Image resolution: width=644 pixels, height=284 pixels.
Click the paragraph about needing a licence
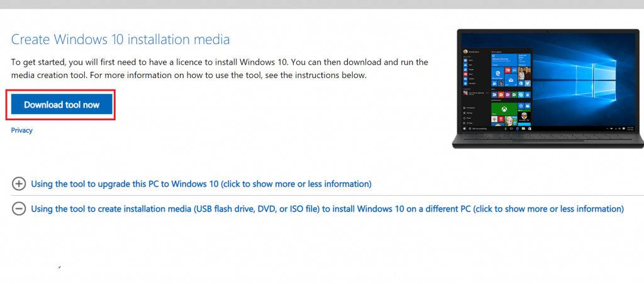point(219,69)
